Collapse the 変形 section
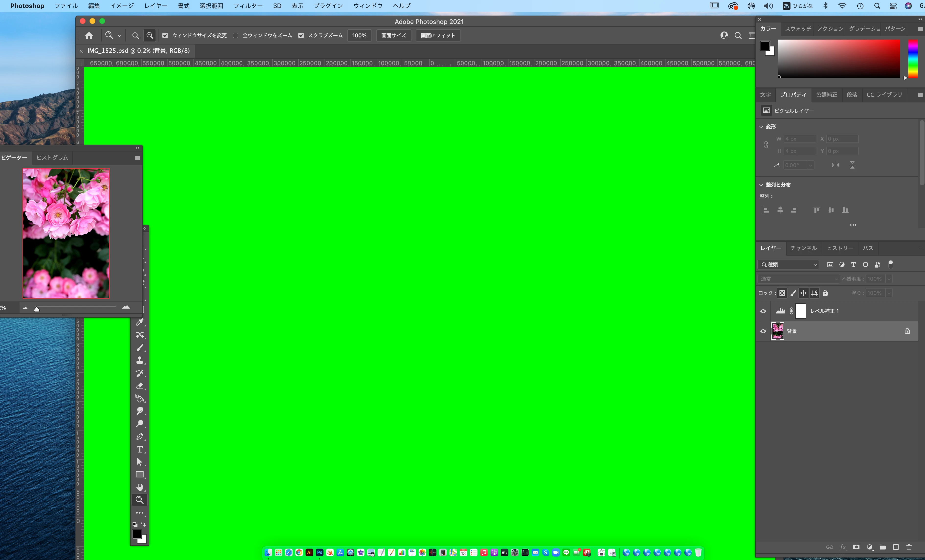Viewport: 925px width, 560px height. (x=761, y=127)
